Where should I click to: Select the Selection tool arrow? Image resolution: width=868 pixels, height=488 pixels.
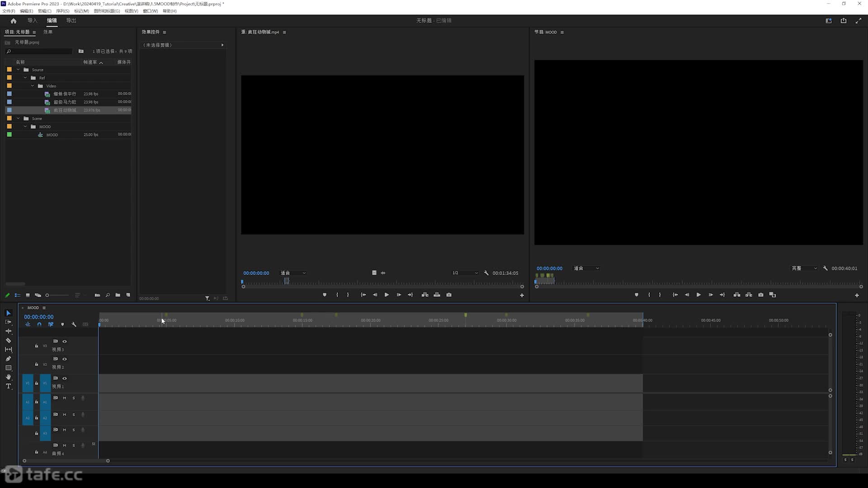coord(8,313)
